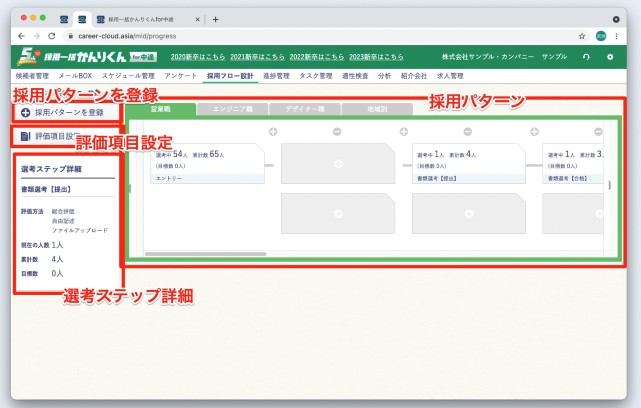641x408 pixels.
Task: Click the 採用パターンを登録 button
Action: (x=66, y=112)
